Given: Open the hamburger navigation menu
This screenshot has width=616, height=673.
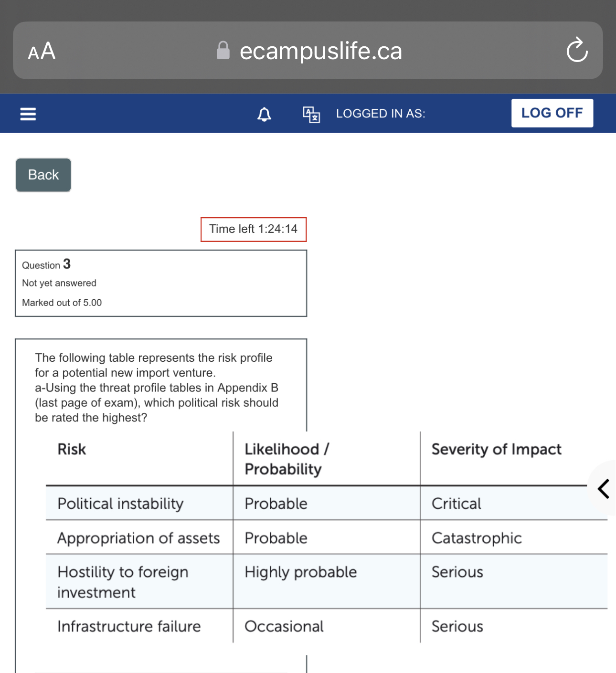Looking at the screenshot, I should click(28, 114).
